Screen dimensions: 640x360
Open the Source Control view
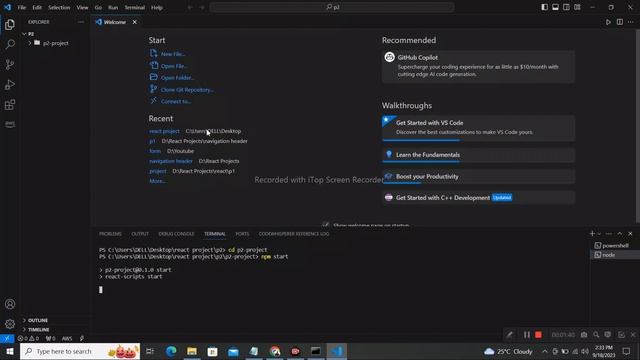(10, 64)
